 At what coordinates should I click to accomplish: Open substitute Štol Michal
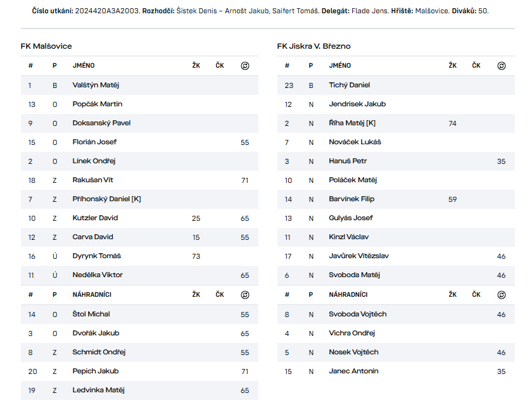tap(91, 314)
